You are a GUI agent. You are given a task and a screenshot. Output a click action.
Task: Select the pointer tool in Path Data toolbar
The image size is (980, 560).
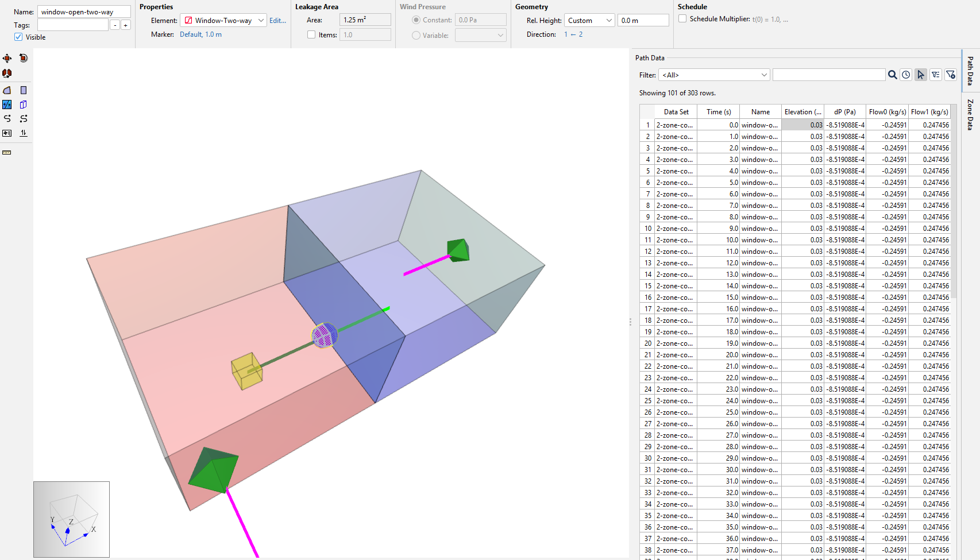coord(920,75)
